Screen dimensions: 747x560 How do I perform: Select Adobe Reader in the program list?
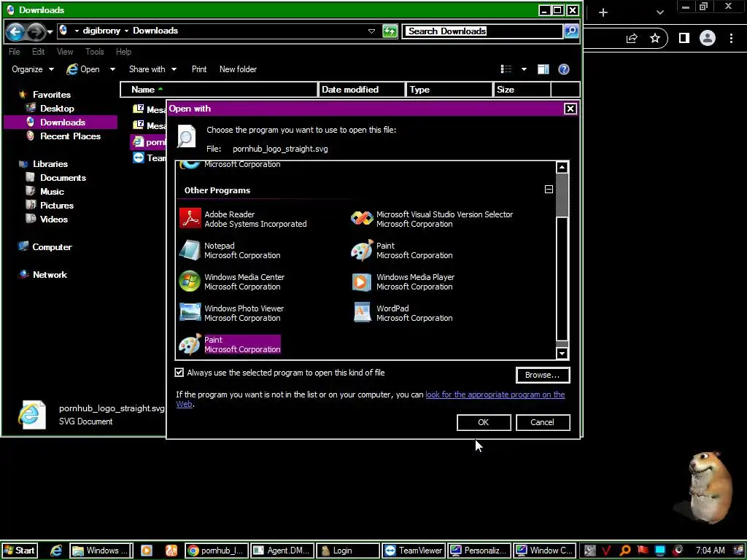243,219
